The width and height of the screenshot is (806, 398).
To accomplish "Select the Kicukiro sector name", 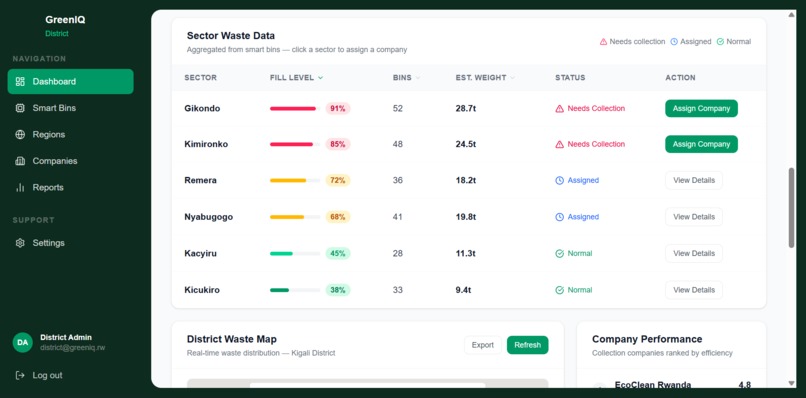I will pyautogui.click(x=202, y=290).
